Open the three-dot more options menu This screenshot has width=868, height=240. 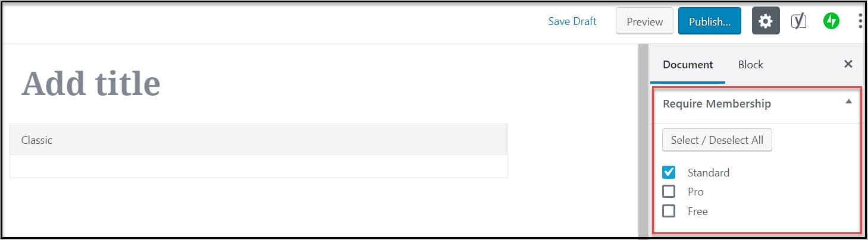860,21
